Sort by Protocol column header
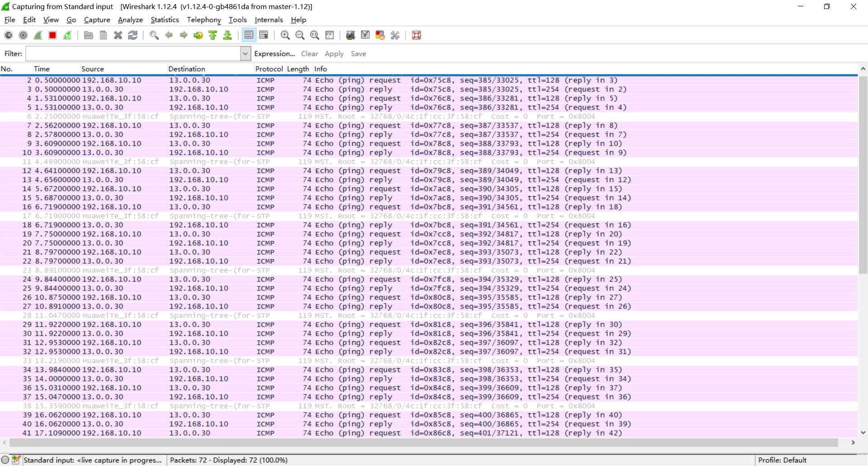 point(269,69)
